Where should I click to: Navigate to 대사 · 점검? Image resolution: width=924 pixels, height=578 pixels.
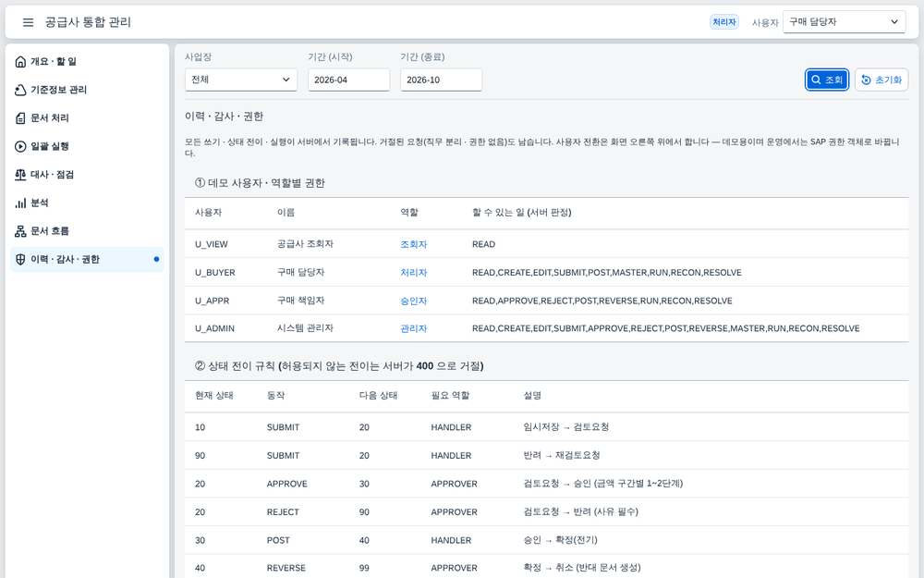coord(87,175)
